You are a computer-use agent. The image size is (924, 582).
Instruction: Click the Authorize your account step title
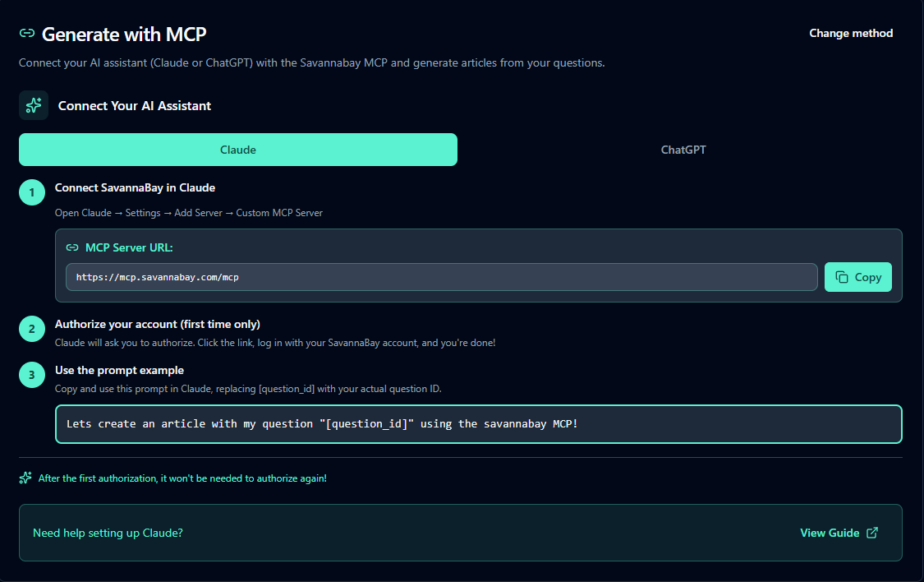point(158,324)
